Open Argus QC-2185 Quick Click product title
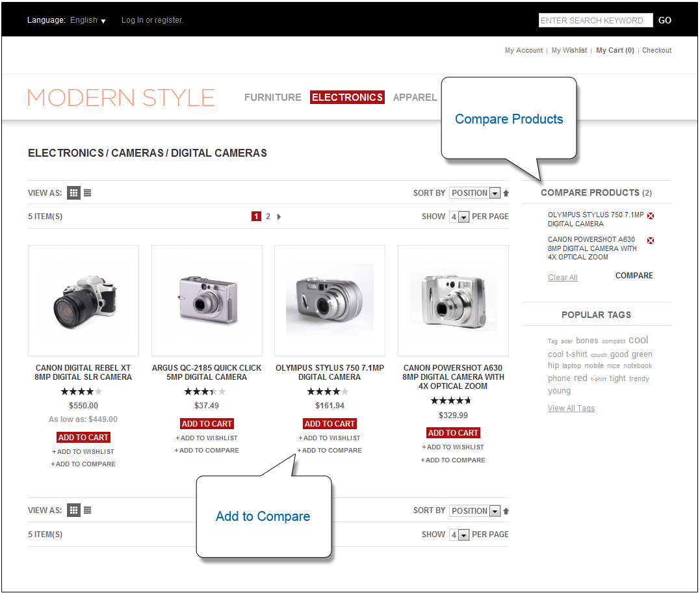Viewport: 700px width, 595px height. click(x=207, y=373)
